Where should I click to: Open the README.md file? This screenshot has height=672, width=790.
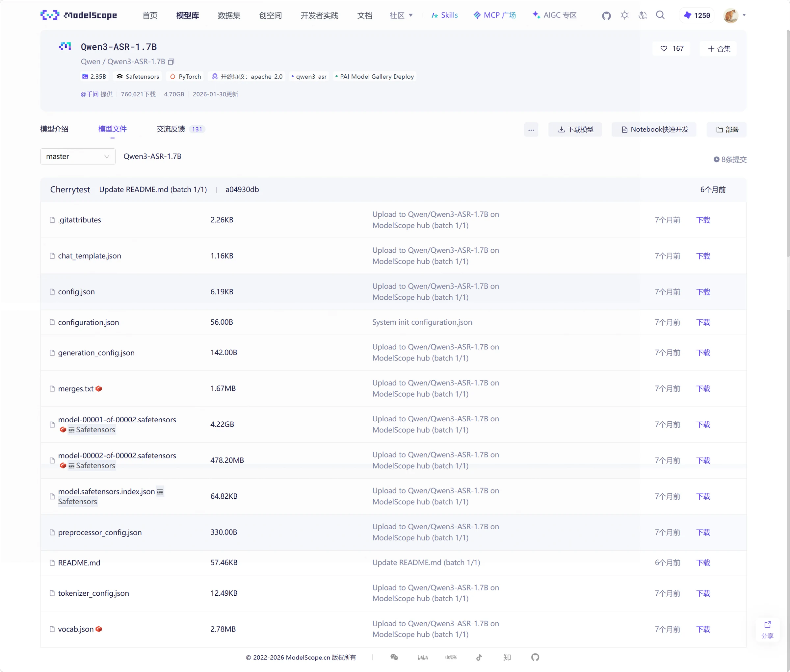[x=79, y=563]
